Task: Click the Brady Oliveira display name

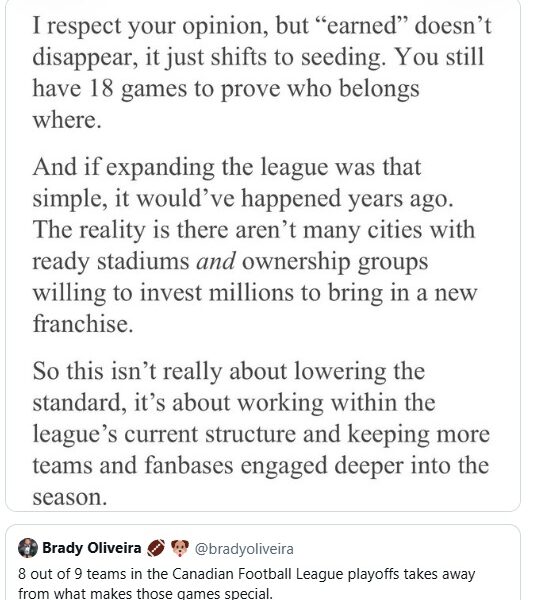Action: pyautogui.click(x=91, y=548)
